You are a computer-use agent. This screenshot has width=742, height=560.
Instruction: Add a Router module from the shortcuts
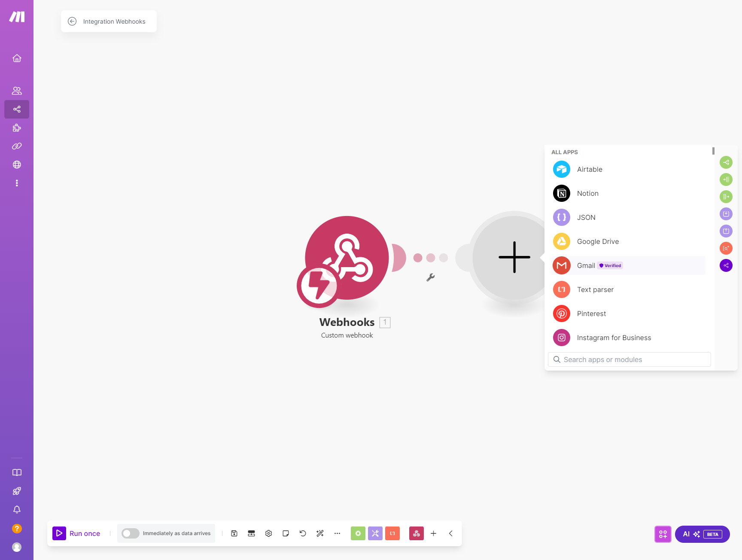click(x=726, y=162)
